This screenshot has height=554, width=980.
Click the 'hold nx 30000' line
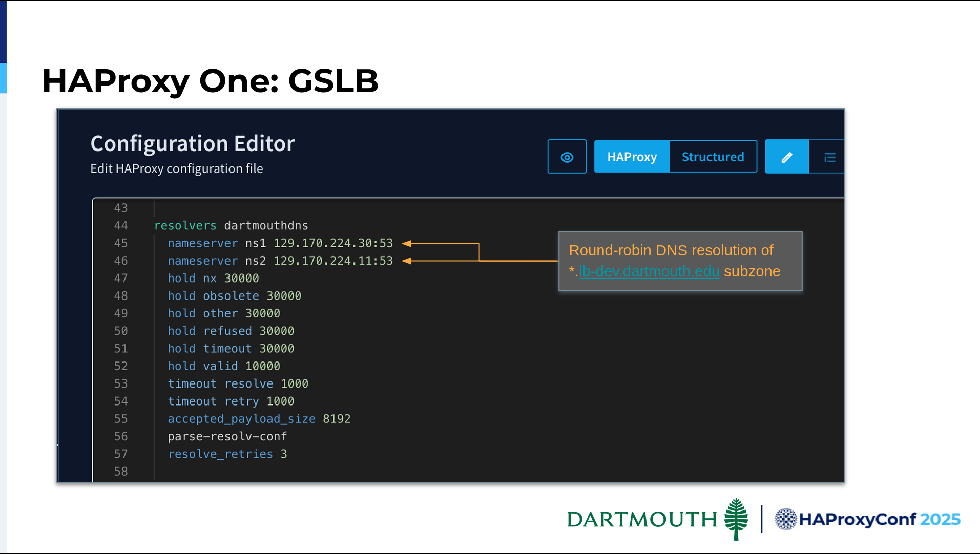213,279
